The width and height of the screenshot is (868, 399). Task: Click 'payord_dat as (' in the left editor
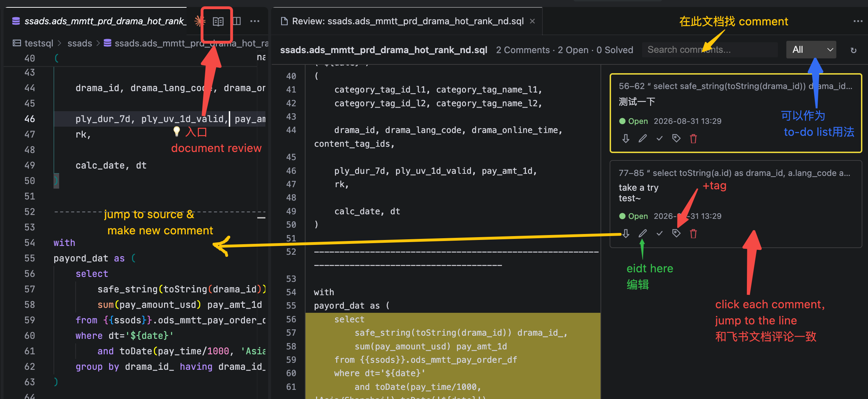pos(95,258)
